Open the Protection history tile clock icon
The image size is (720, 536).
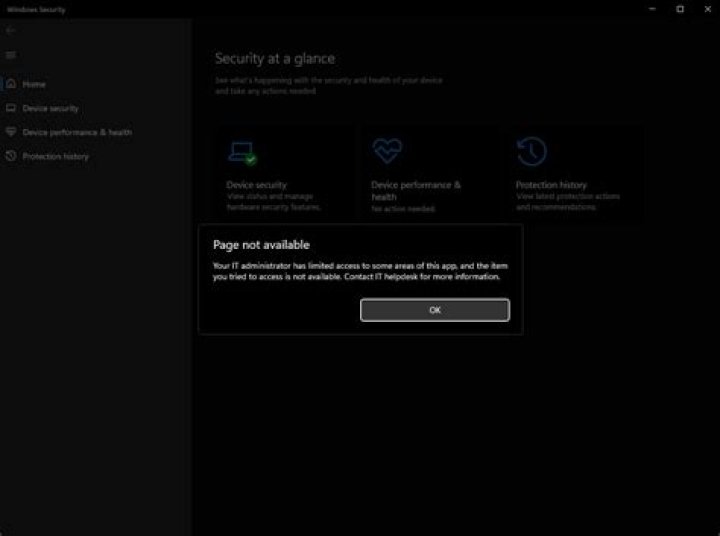pos(532,151)
